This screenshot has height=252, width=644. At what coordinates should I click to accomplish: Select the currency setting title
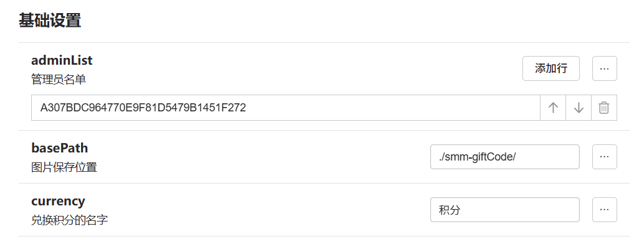click(58, 201)
